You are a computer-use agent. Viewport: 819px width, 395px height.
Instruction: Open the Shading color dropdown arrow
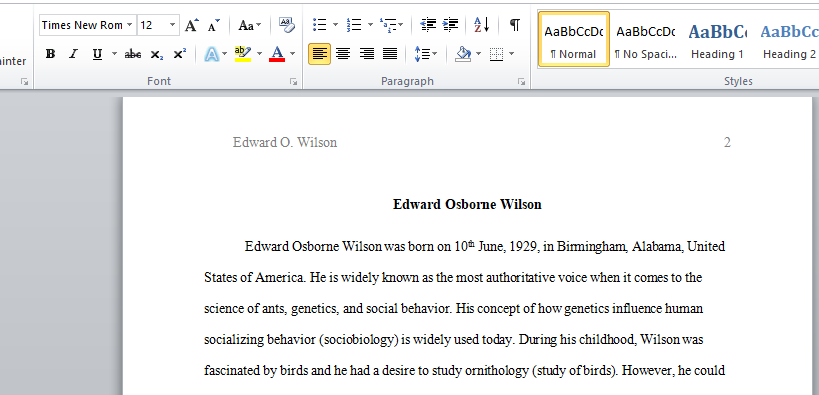click(478, 53)
